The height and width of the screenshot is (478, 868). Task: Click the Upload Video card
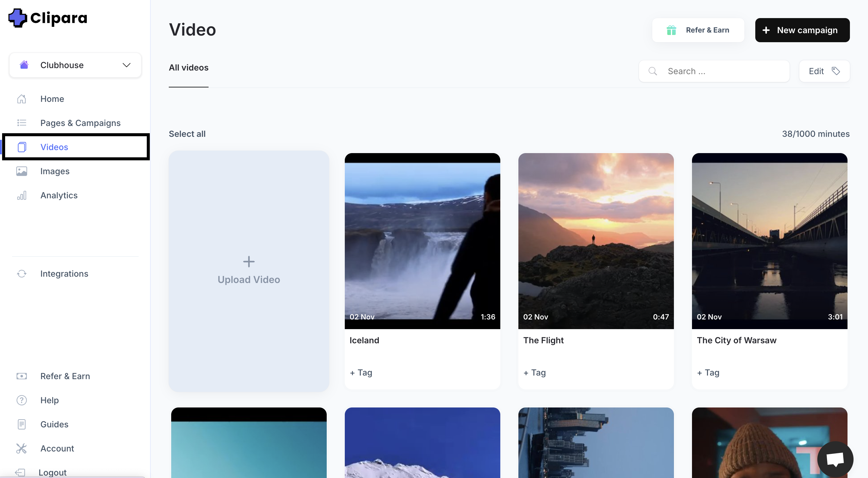(249, 271)
